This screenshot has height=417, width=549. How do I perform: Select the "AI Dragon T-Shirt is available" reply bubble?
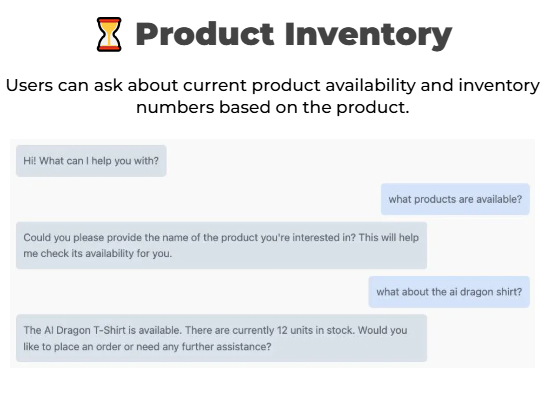(x=221, y=338)
